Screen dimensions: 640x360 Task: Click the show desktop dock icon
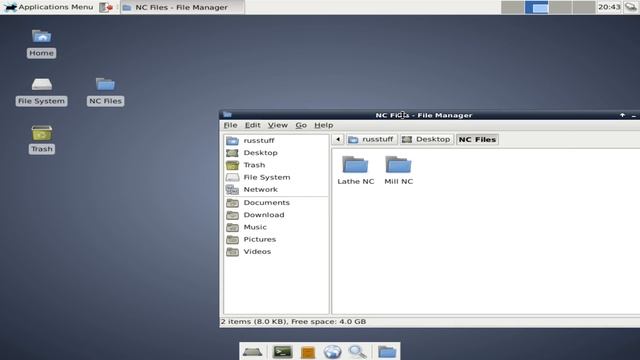[x=252, y=351]
